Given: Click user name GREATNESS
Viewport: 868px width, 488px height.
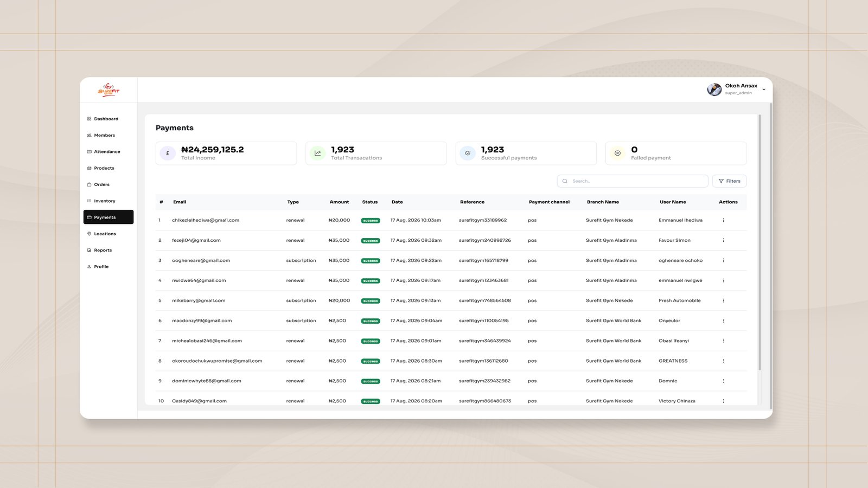Looking at the screenshot, I should pos(673,361).
